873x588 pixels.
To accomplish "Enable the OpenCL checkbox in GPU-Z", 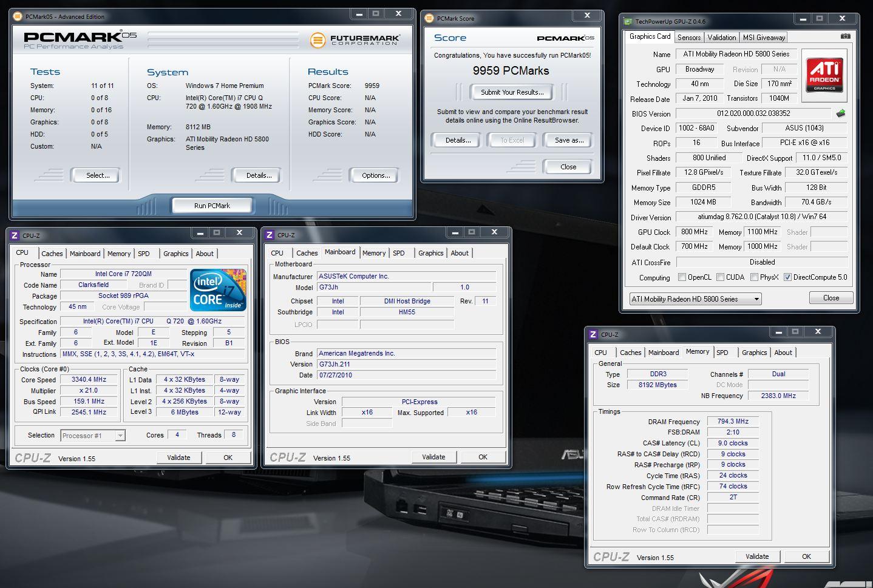I will [682, 277].
